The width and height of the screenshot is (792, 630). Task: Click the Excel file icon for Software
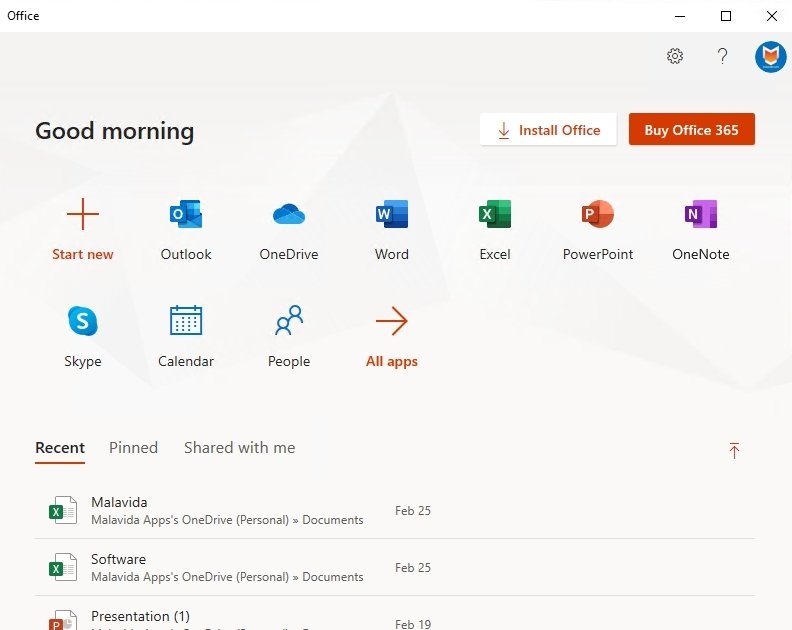[x=63, y=567]
